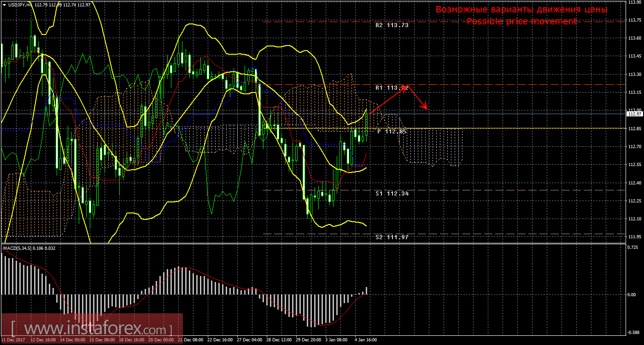Select the R1 resistance level label
Screen dimensions: 644x345
[392, 88]
